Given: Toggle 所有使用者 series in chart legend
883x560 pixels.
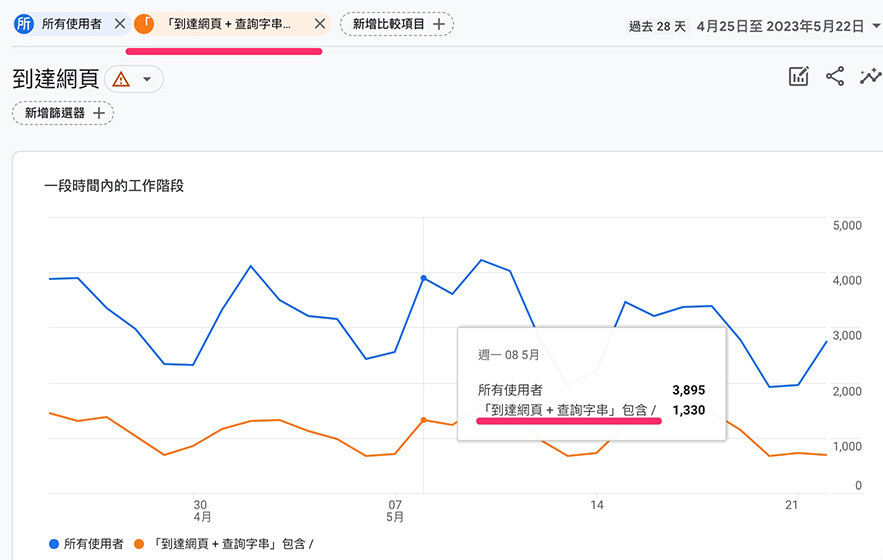Looking at the screenshot, I should point(86,544).
